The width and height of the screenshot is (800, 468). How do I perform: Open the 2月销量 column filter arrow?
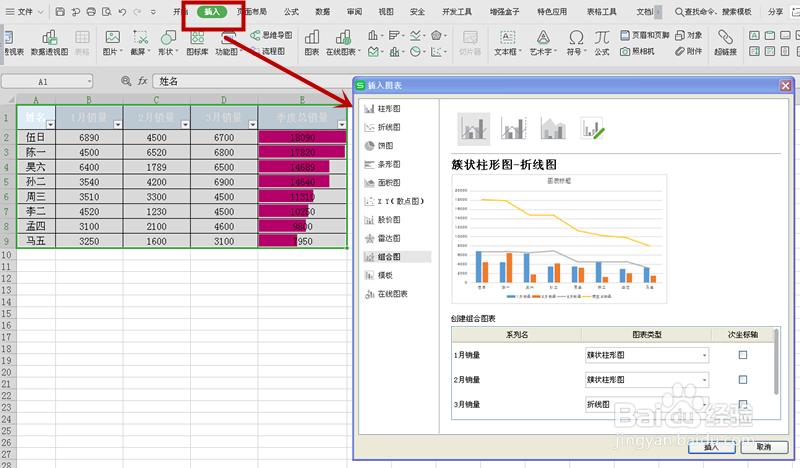pyautogui.click(x=185, y=125)
